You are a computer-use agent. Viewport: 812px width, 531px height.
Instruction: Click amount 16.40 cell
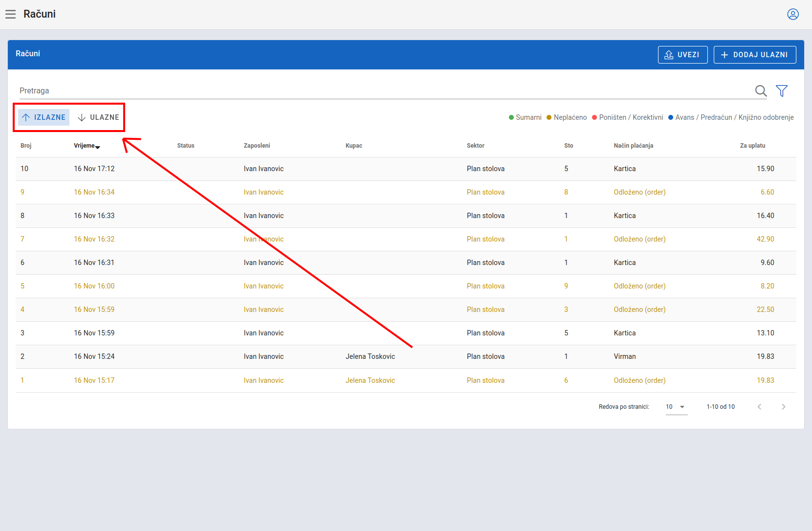tap(766, 216)
